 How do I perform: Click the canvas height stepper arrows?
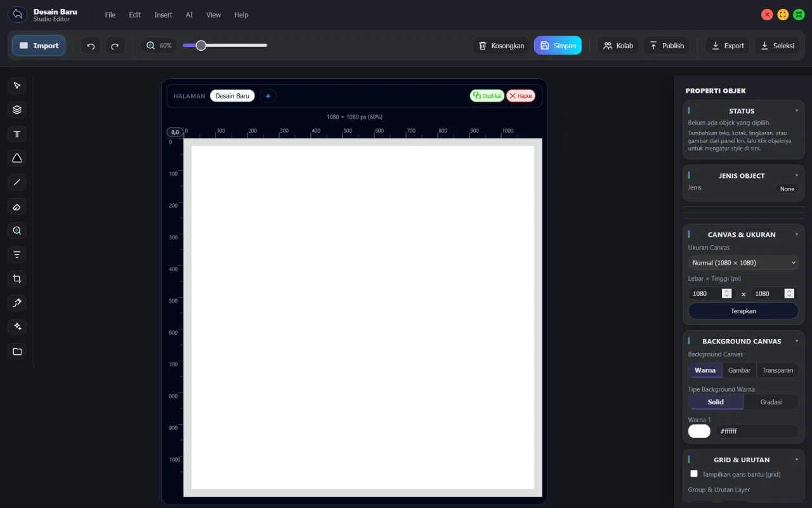click(789, 293)
